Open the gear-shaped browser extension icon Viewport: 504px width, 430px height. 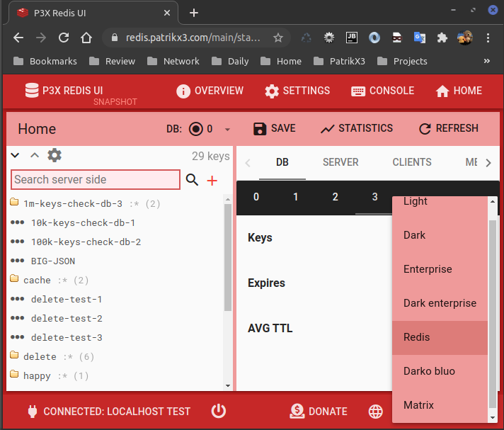329,38
